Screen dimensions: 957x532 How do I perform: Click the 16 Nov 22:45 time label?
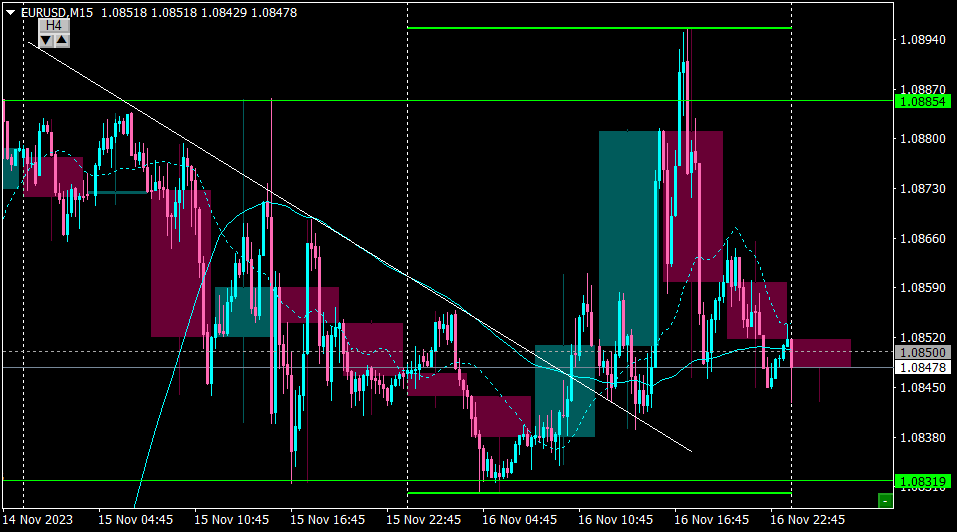point(807,520)
